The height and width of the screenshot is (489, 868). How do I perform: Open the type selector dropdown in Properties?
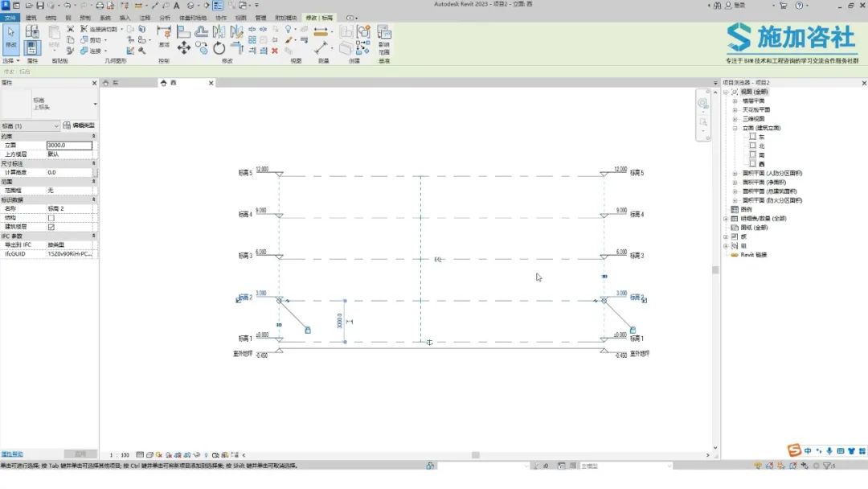pyautogui.click(x=95, y=104)
